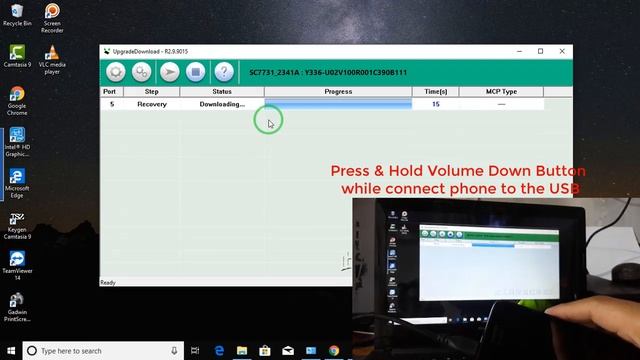640x360 pixels.
Task: Open the TeamViewer 14 desktop icon
Action: click(x=17, y=266)
